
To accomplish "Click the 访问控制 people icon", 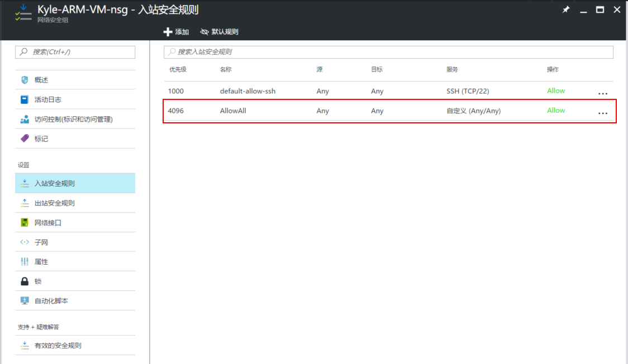I will (25, 119).
